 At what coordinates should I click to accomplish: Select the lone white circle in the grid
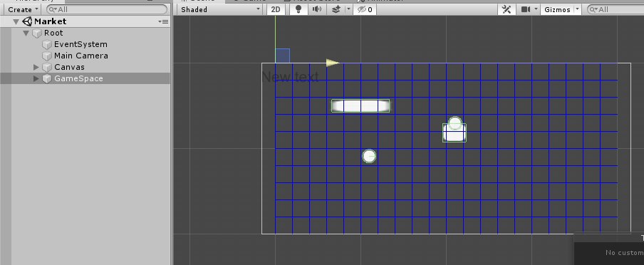click(369, 156)
